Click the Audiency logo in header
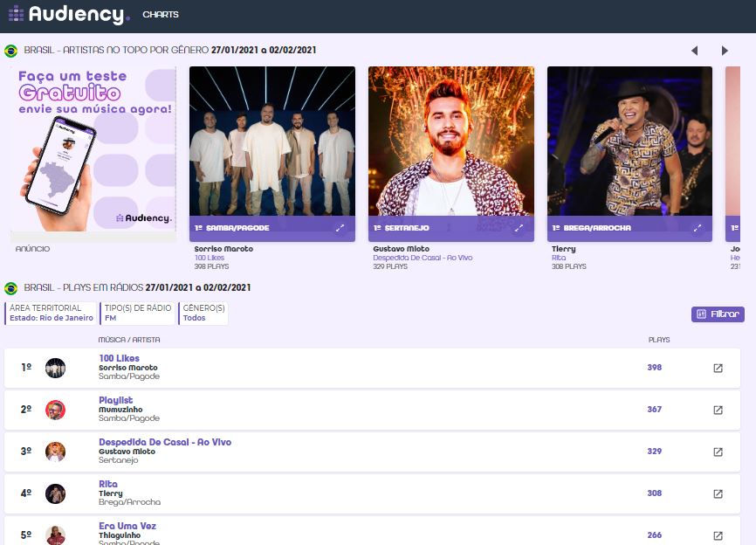This screenshot has width=756, height=545. [x=68, y=15]
